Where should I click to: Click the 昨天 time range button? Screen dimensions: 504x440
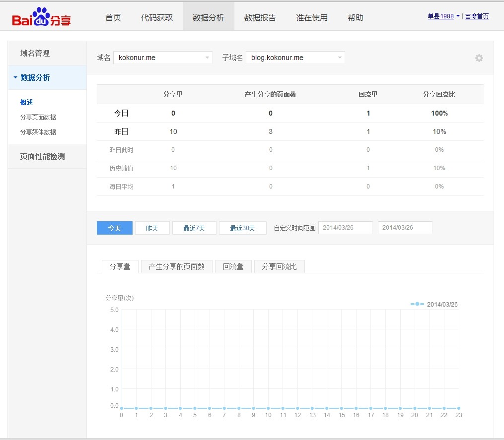pyautogui.click(x=152, y=228)
